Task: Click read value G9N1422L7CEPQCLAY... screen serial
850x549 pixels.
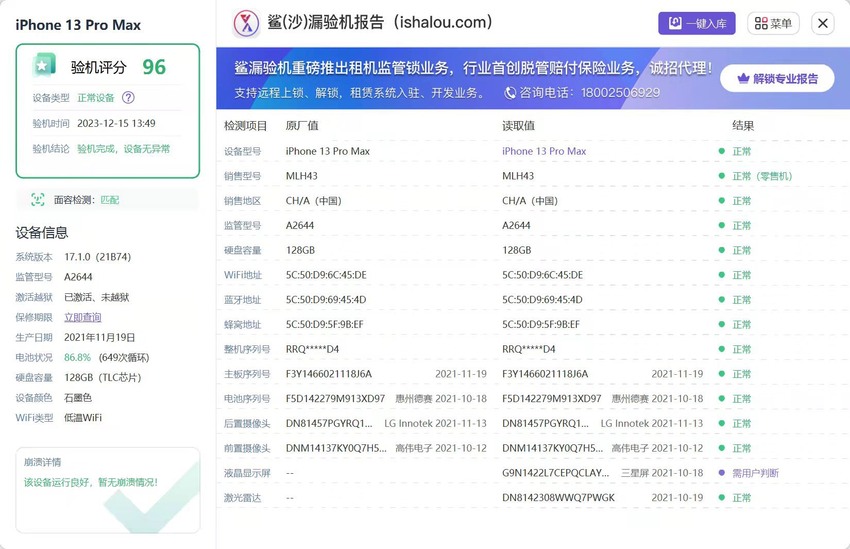Action: [556, 473]
